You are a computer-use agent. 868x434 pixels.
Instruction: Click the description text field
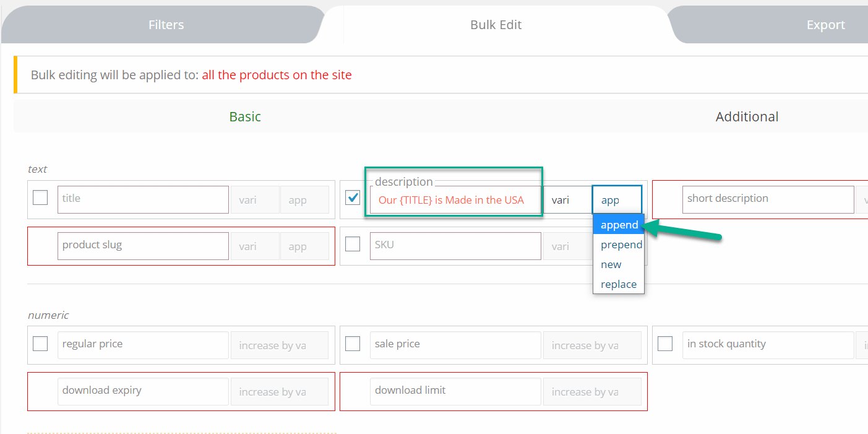[455, 200]
